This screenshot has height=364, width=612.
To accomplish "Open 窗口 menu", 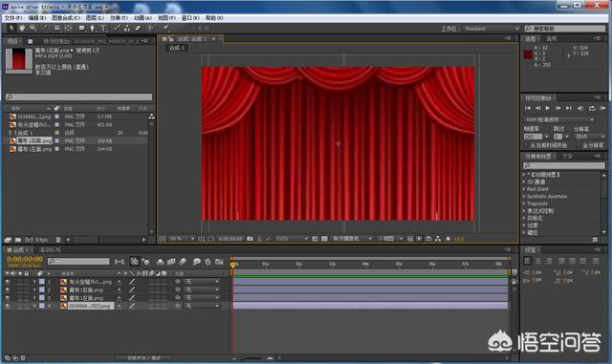I will coord(190,18).
